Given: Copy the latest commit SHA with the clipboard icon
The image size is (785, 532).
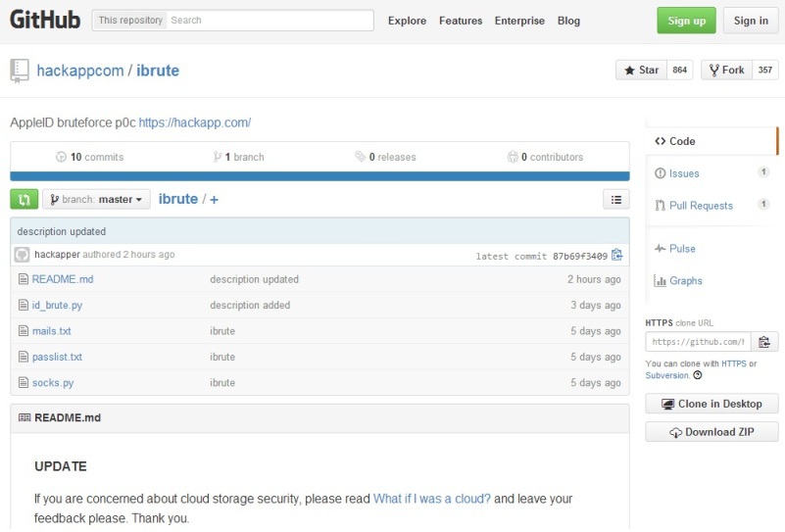Looking at the screenshot, I should coord(616,256).
